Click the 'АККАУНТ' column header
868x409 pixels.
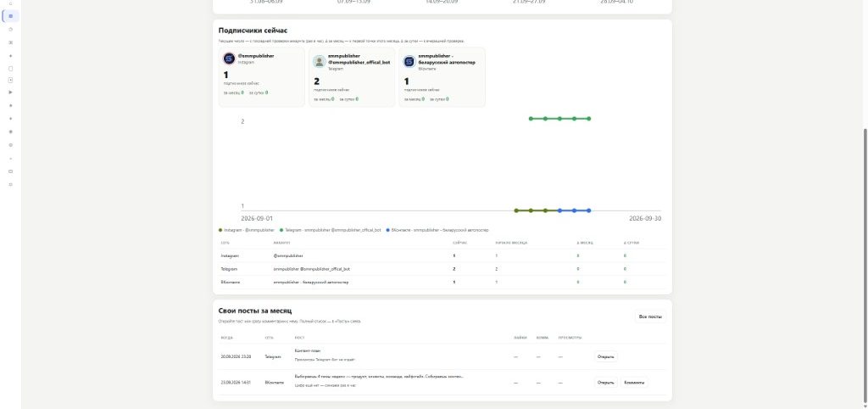pos(281,243)
